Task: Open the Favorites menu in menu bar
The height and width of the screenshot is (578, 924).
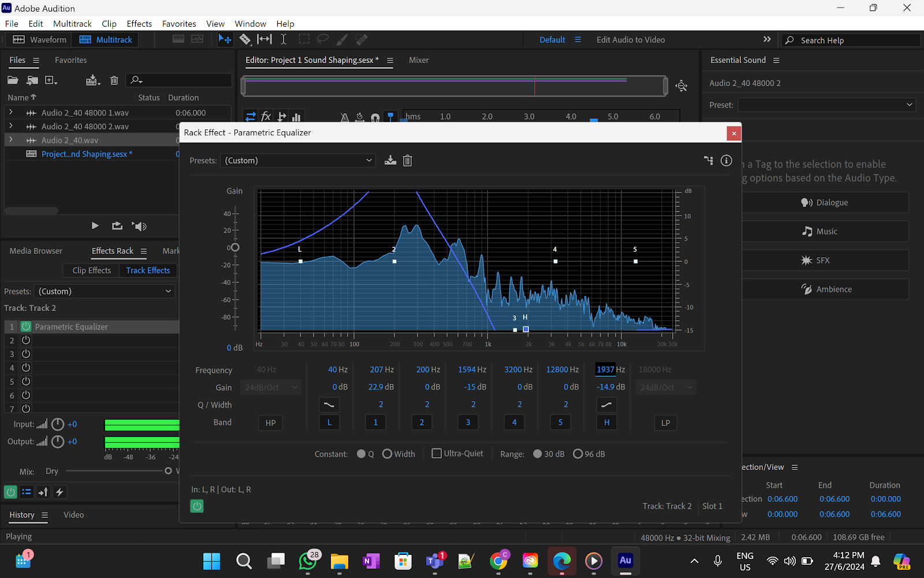Action: click(x=179, y=24)
